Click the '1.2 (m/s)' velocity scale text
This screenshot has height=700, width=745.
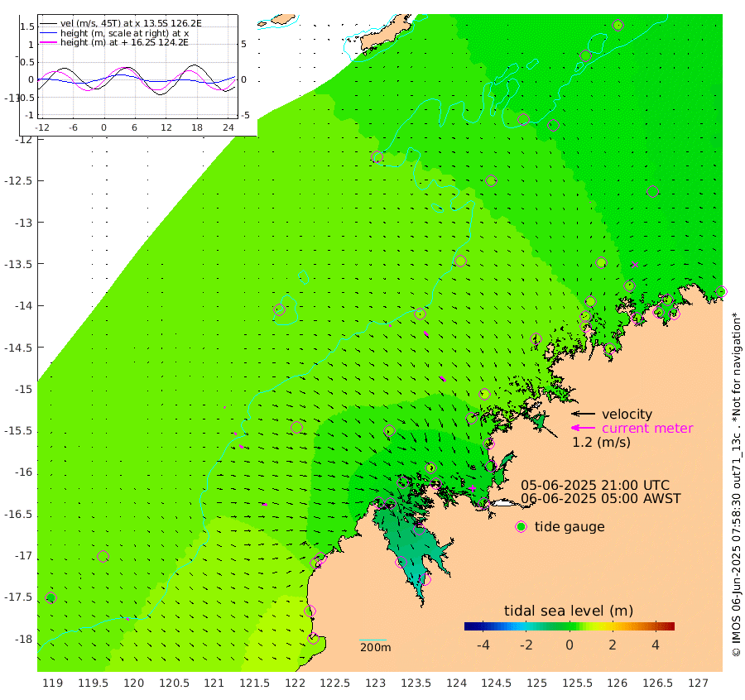(x=601, y=442)
